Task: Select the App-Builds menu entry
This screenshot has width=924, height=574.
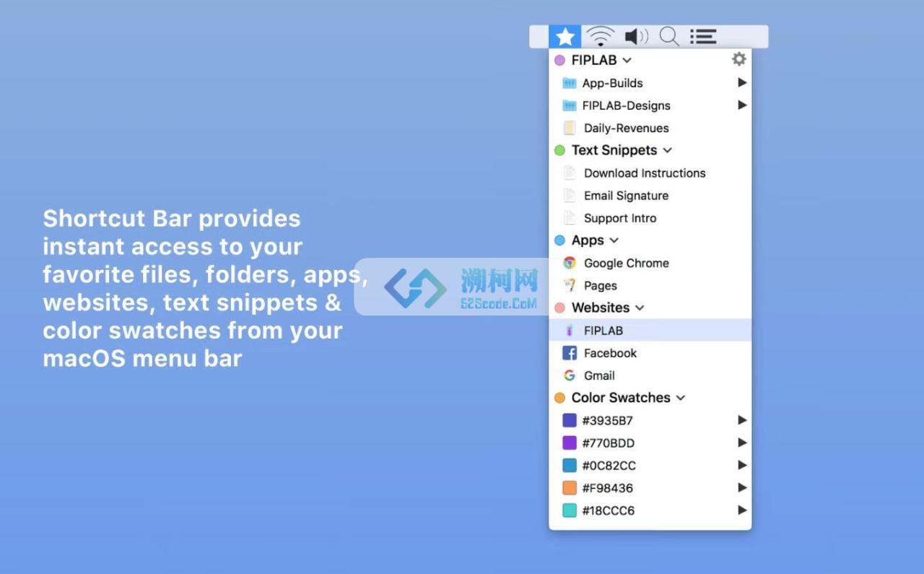Action: 650,83
